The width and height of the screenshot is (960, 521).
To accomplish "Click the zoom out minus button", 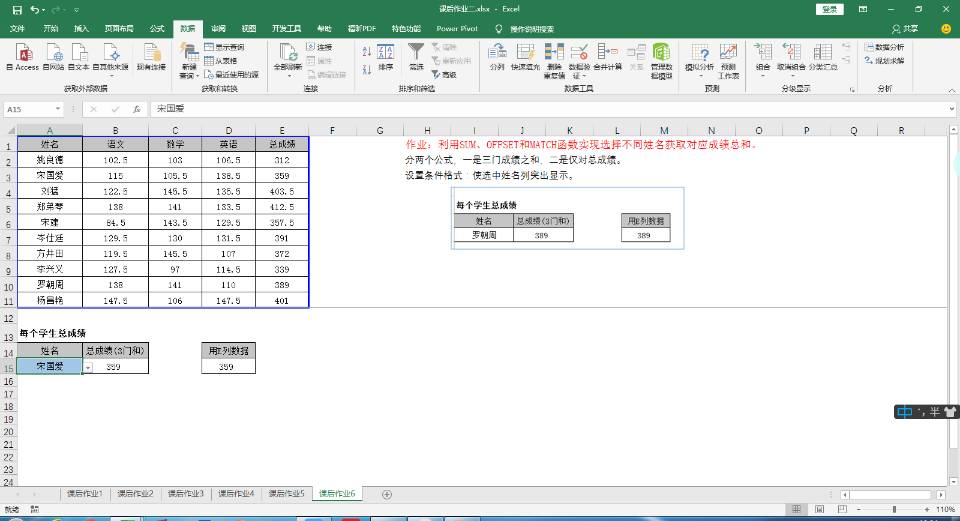I will (858, 509).
